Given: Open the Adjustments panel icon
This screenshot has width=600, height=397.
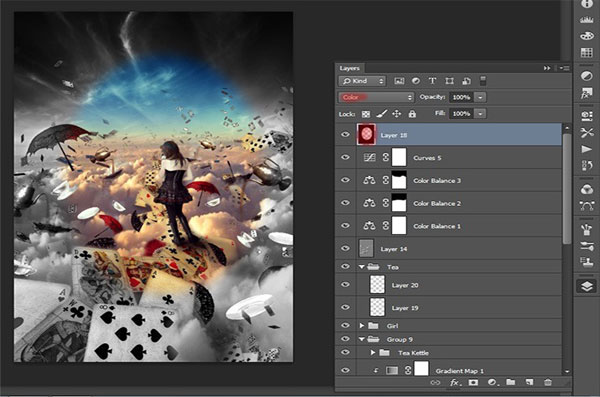Looking at the screenshot, I should point(587,75).
